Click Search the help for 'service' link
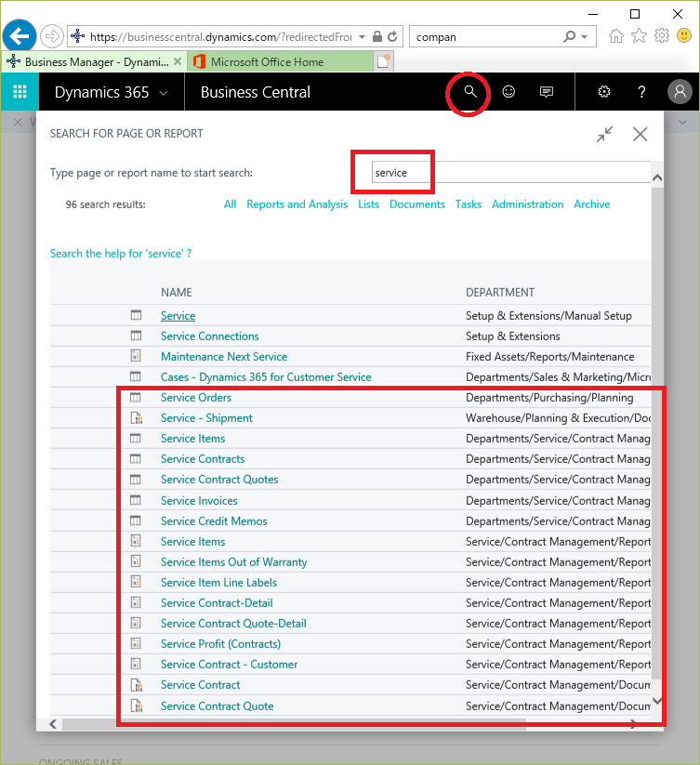The image size is (700, 765). 121,253
